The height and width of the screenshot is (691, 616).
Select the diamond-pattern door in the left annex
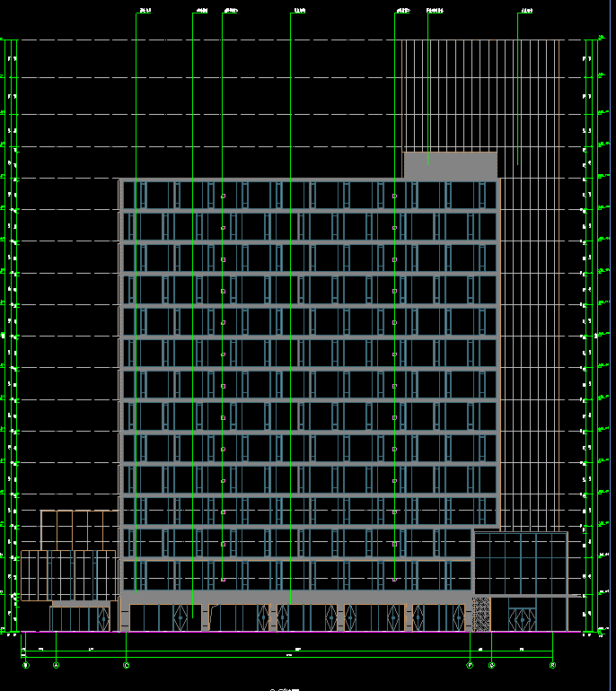[102, 619]
